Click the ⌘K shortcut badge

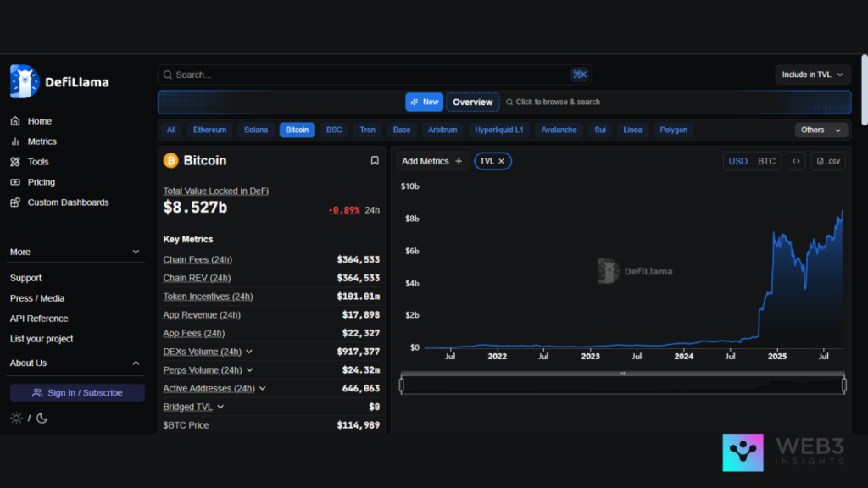pyautogui.click(x=580, y=75)
